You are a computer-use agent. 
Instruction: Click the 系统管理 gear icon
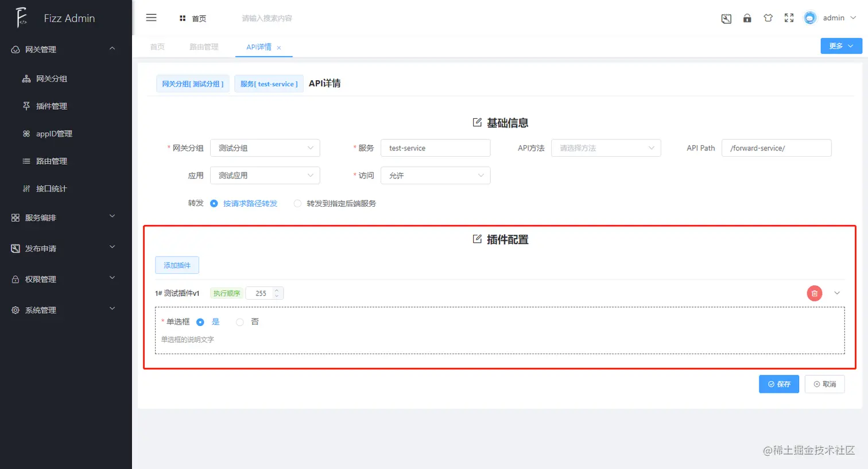point(15,310)
